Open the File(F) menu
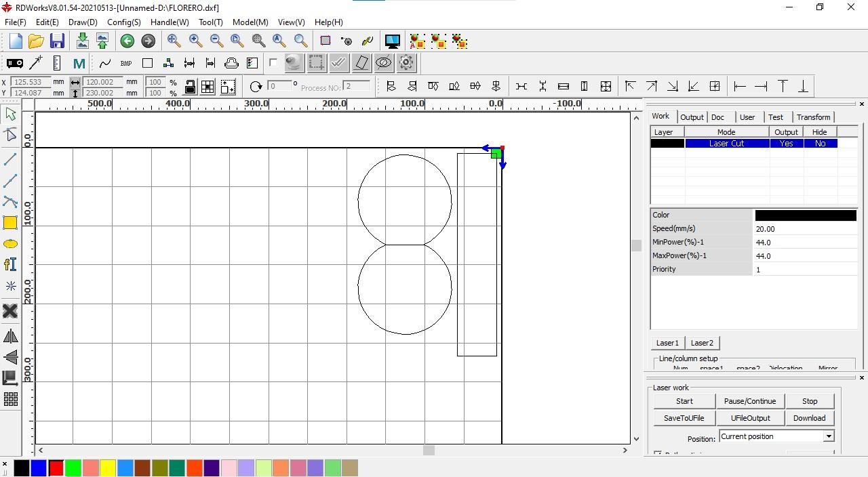 click(15, 22)
